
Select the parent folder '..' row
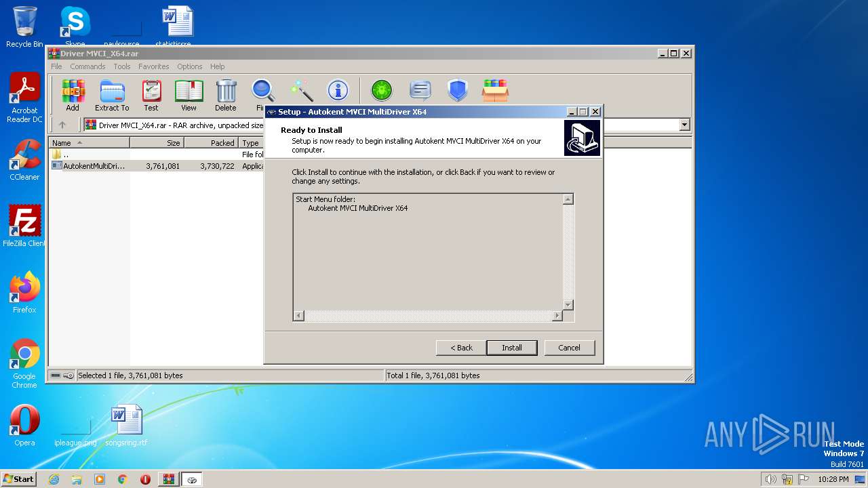pos(157,155)
